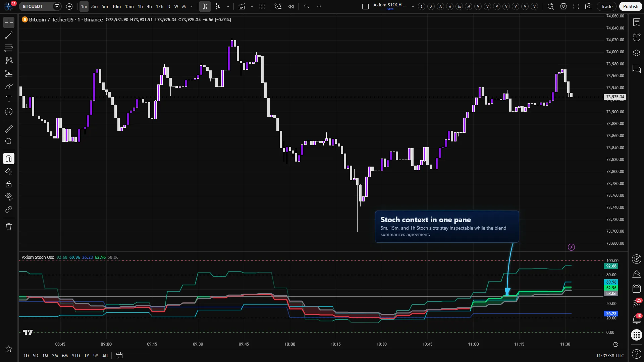Open the indicators menu

[x=241, y=6]
